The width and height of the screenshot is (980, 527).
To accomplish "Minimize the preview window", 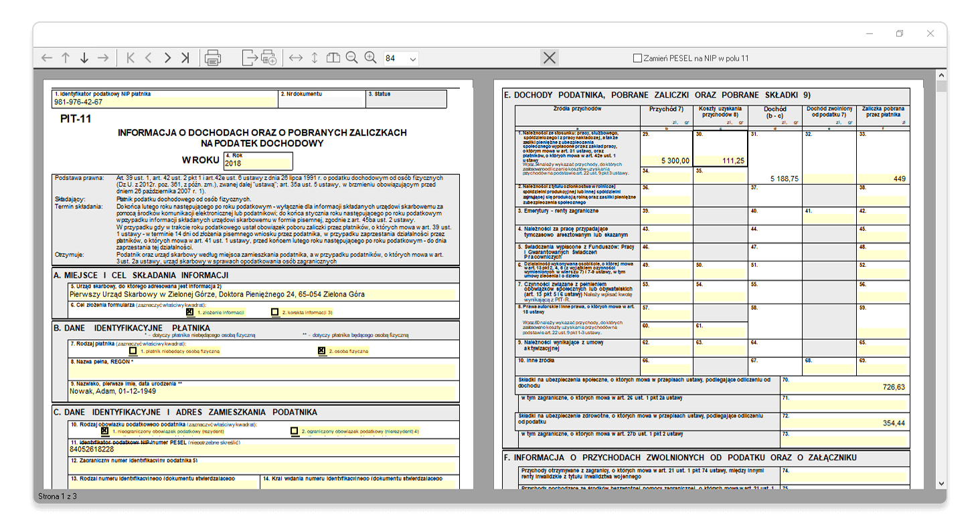I will (869, 33).
